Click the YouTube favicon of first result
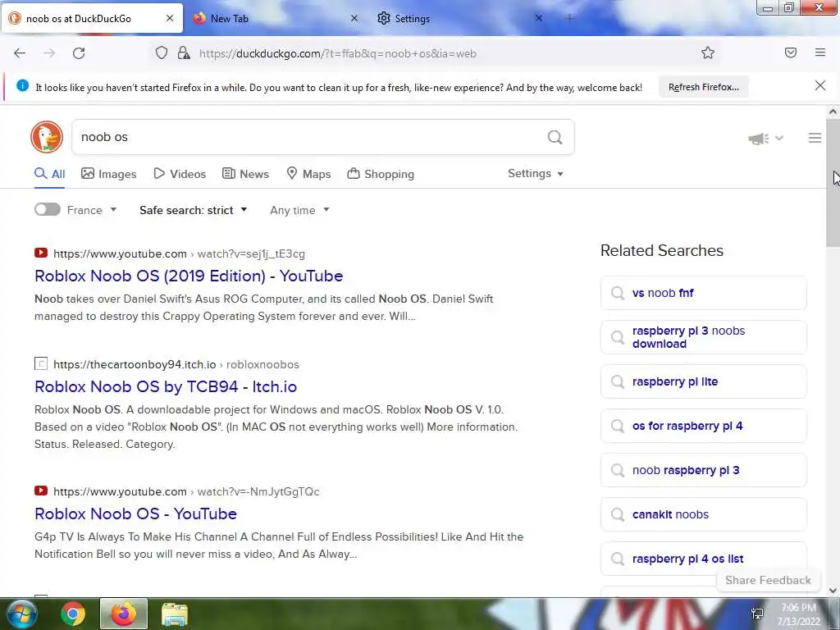840x630 pixels. tap(41, 253)
